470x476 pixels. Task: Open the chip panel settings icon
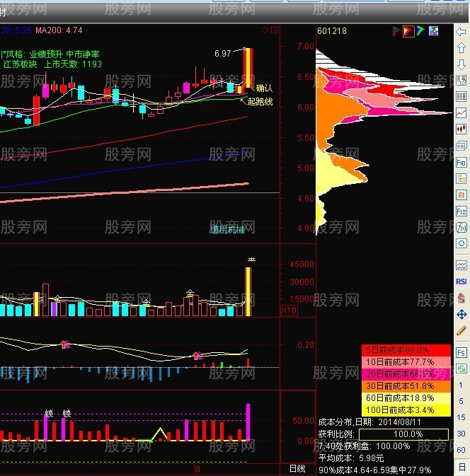point(433,31)
